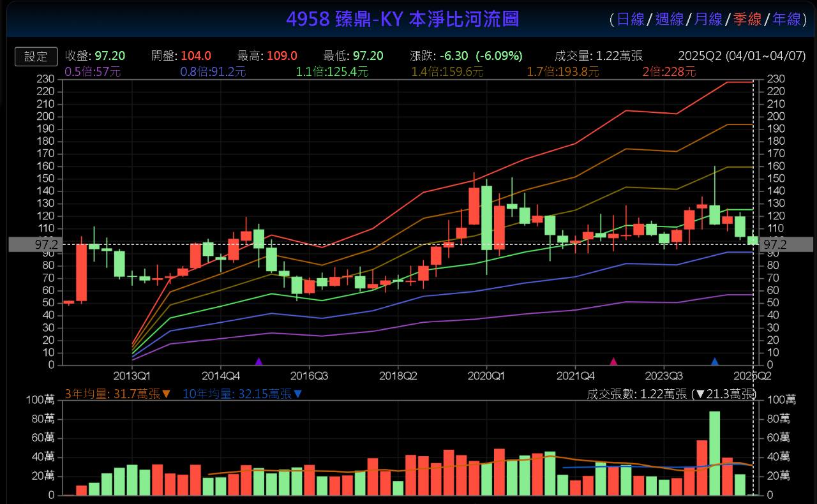Click the 2018Q2 x-axis label

point(398,375)
